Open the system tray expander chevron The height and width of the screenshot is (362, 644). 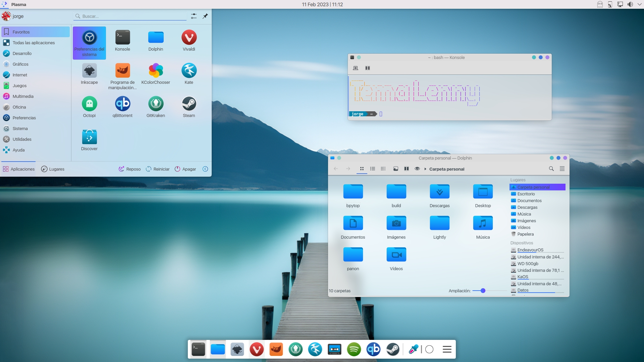(640, 4)
